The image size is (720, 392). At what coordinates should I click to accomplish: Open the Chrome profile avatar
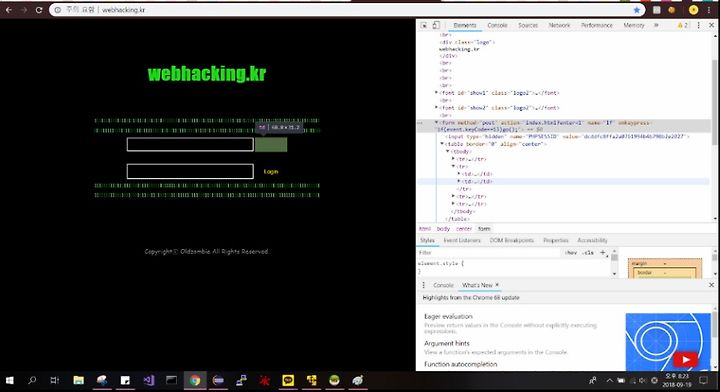[693, 10]
